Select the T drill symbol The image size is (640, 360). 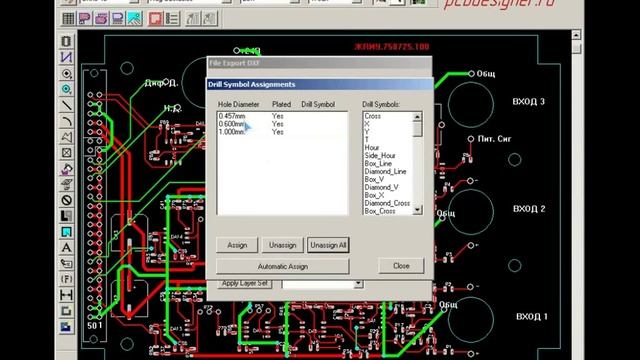(x=367, y=140)
